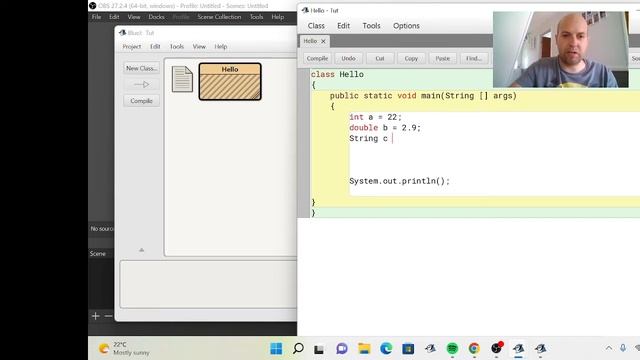Open the Profile menu in OBS
This screenshot has width=640, height=360.
181,17
